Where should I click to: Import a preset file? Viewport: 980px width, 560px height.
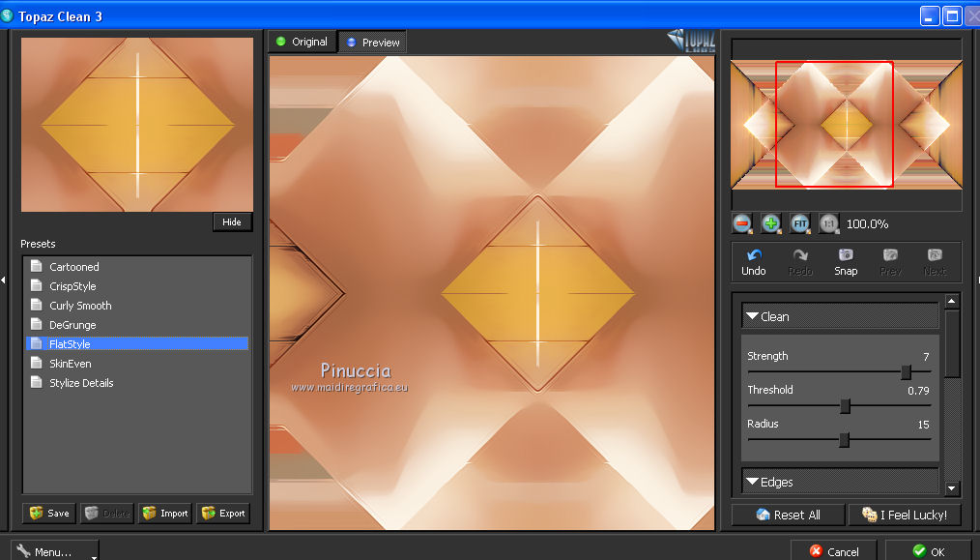165,513
